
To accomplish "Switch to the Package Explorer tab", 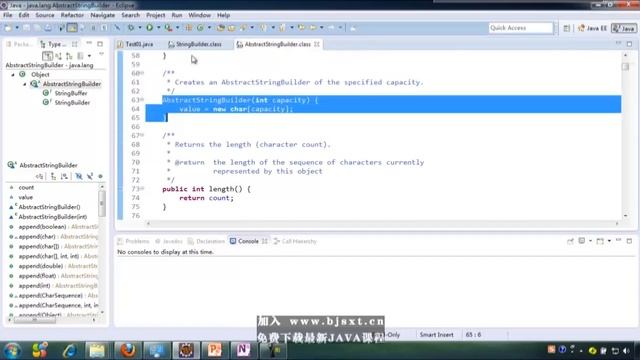I will [19, 44].
